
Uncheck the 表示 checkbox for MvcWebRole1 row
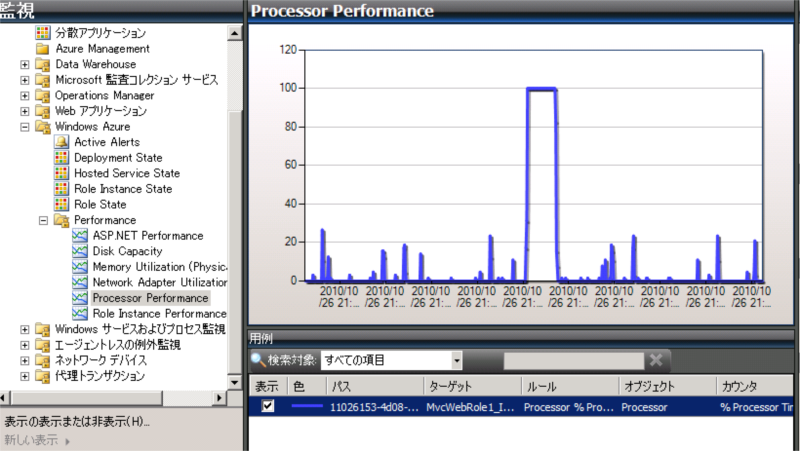pos(268,406)
